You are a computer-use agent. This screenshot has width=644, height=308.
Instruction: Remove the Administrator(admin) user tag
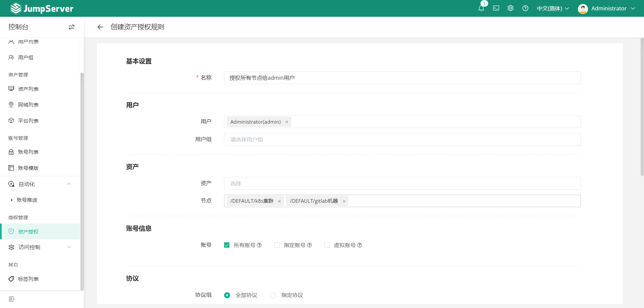click(x=287, y=122)
